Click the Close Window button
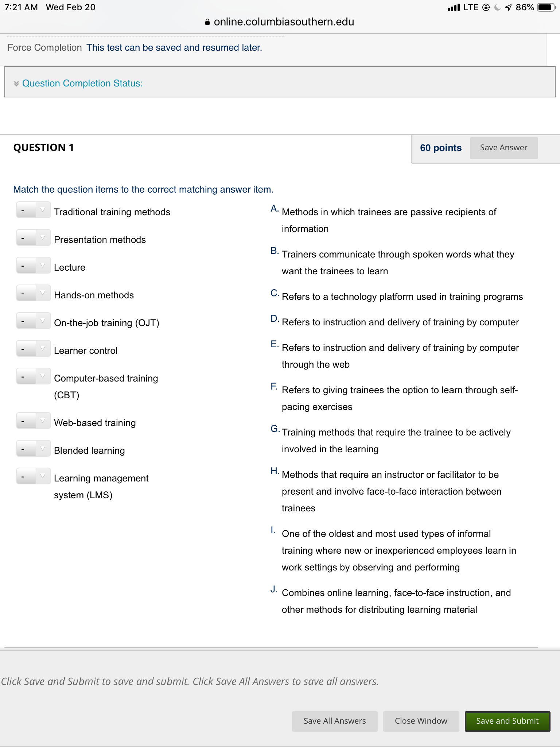Screen dimensions: 560x747 click(421, 721)
